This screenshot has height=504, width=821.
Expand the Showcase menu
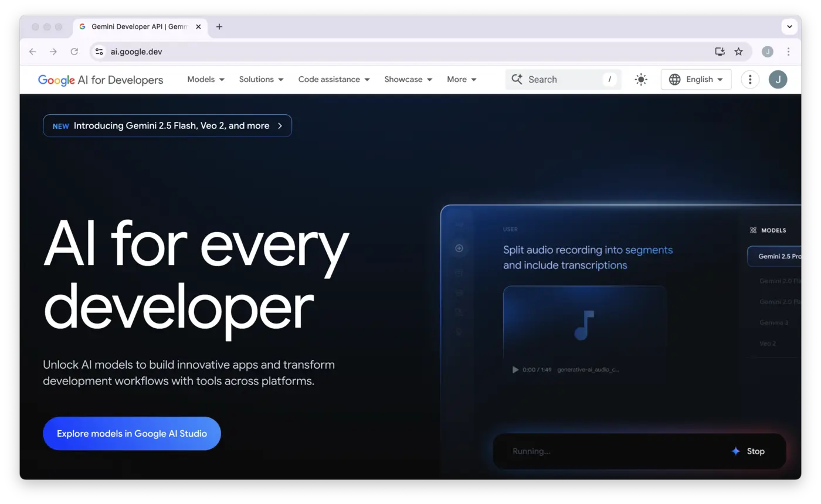(408, 80)
